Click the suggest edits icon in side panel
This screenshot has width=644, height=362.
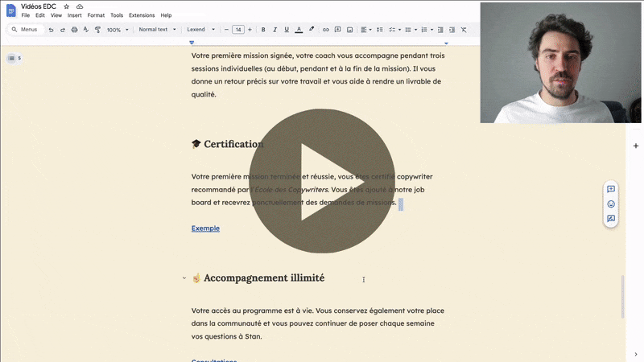point(611,218)
